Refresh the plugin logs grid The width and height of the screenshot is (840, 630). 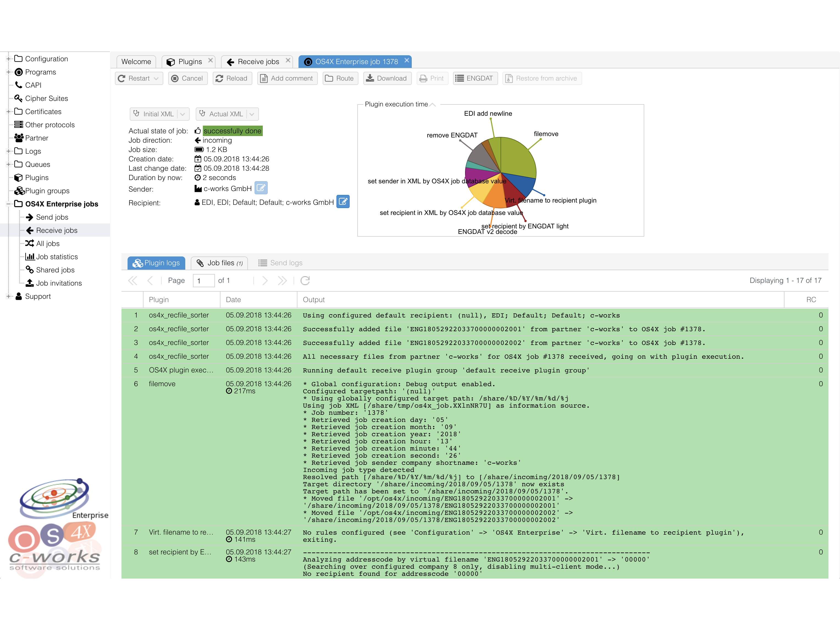[305, 281]
